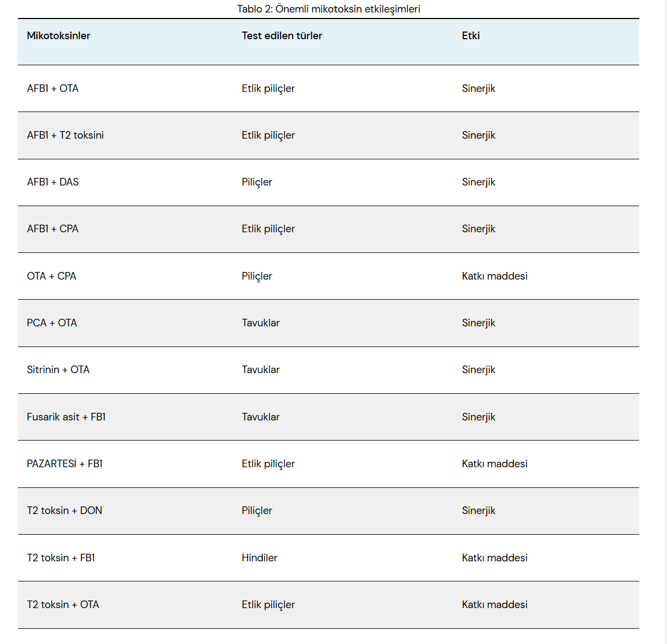Screen dimensions: 668x644
Task: Select the "T2 toksin + DON" cell
Action: click(x=65, y=511)
